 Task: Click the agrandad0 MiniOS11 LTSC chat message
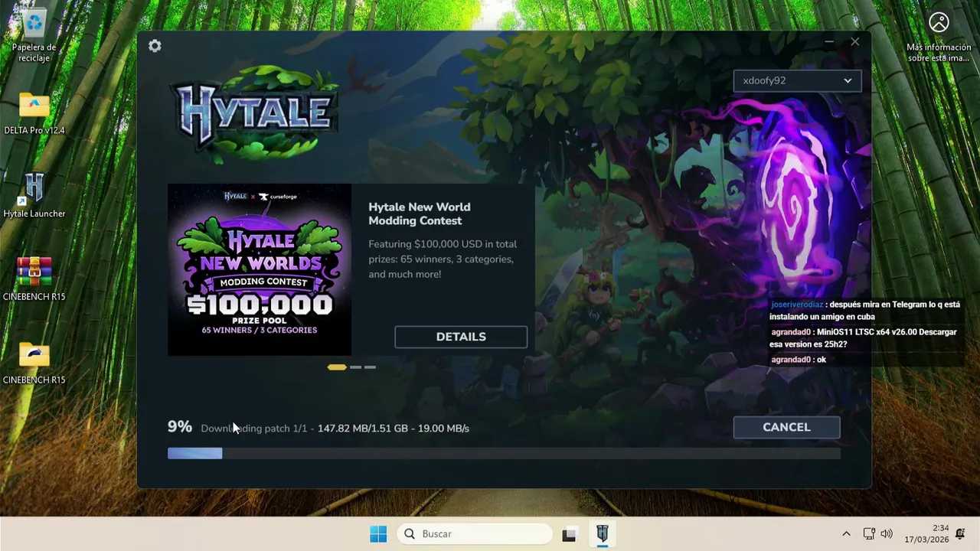pos(864,338)
